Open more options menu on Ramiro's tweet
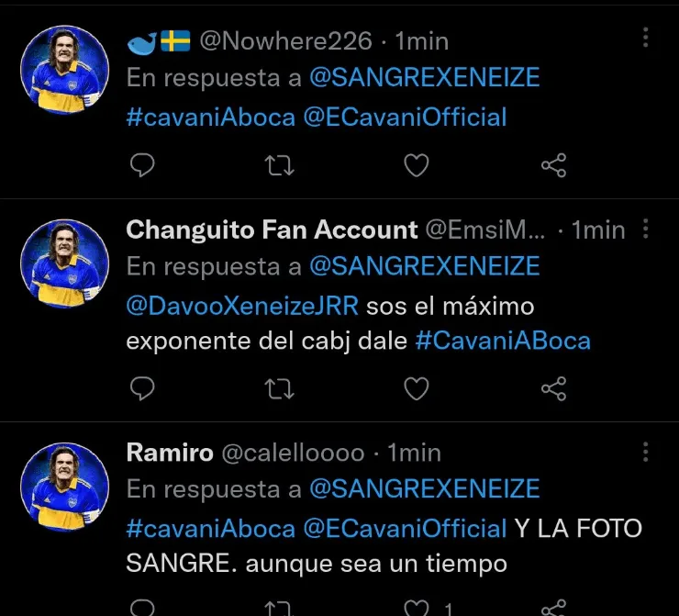The image size is (679, 616). [x=646, y=452]
